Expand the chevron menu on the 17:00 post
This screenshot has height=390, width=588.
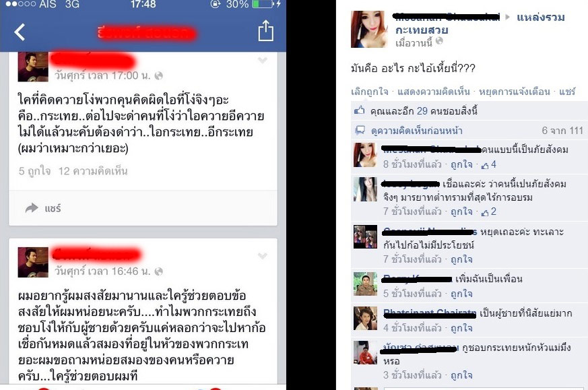[x=263, y=61]
